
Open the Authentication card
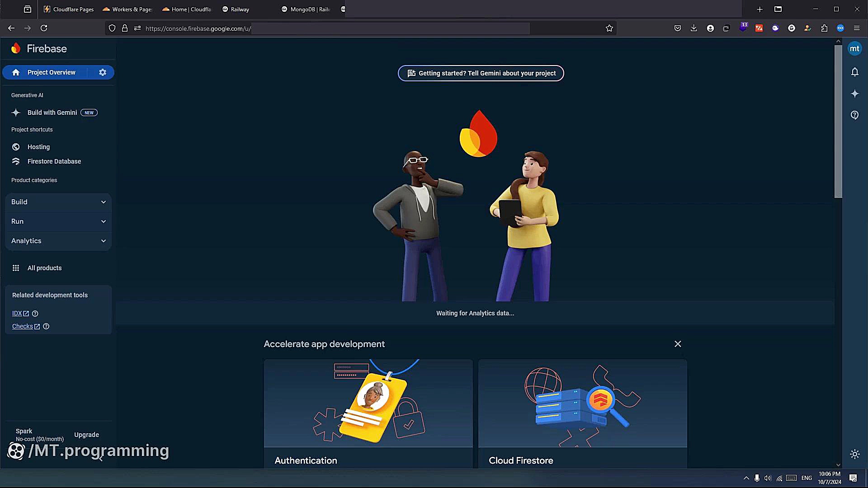(368, 413)
